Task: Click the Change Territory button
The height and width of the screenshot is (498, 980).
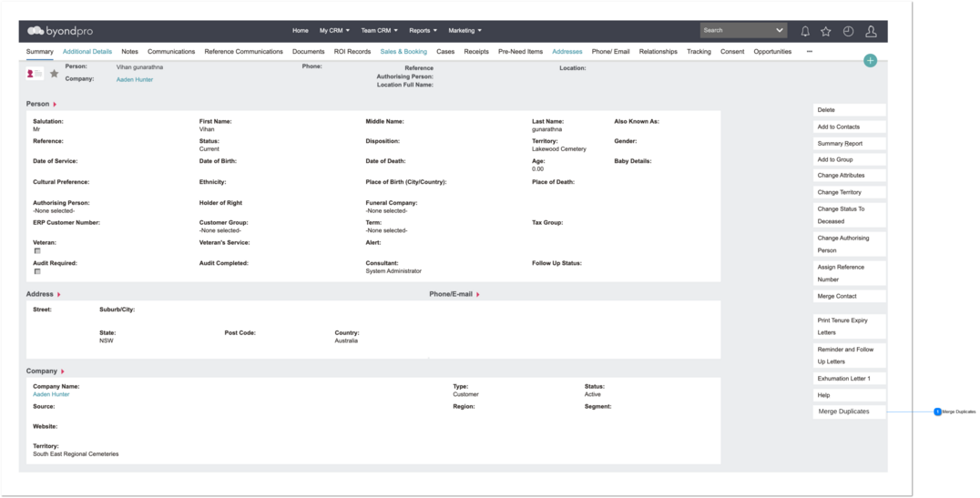Action: pos(850,192)
